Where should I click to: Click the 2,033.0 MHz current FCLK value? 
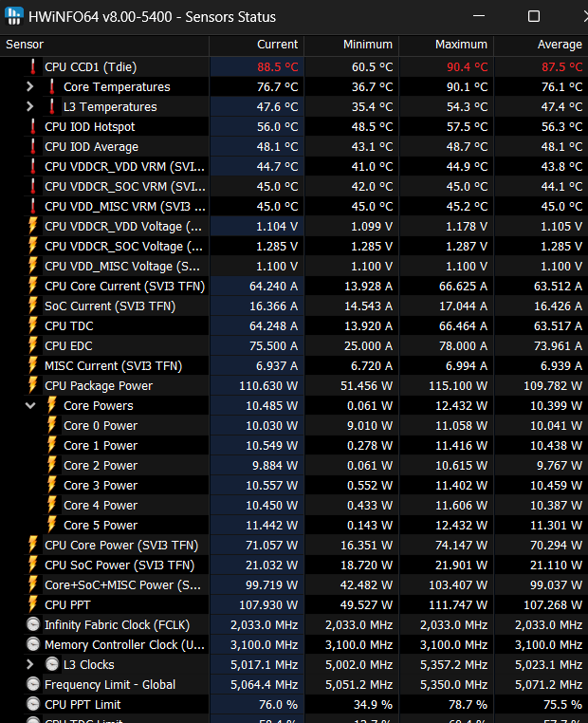coord(264,624)
